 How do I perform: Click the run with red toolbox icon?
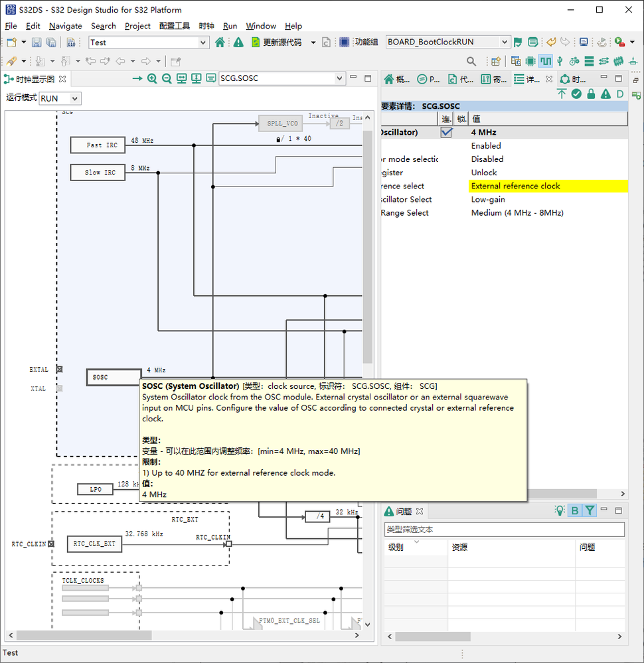tap(620, 42)
